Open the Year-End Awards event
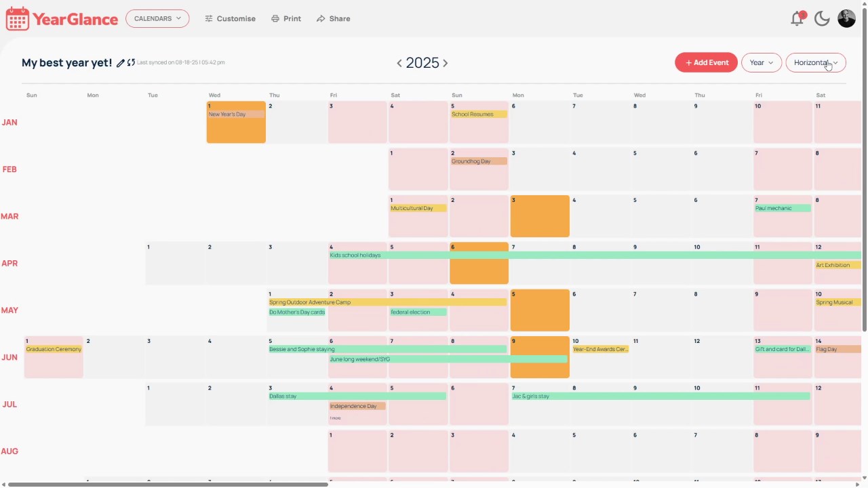The height and width of the screenshot is (488, 868). pos(600,349)
